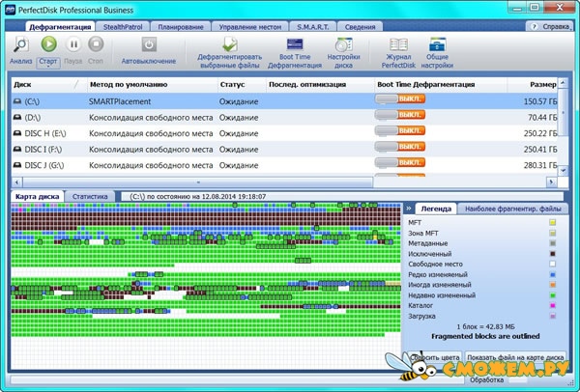580x392 pixels.
Task: Toggle Автовыключение power icon
Action: [149, 44]
